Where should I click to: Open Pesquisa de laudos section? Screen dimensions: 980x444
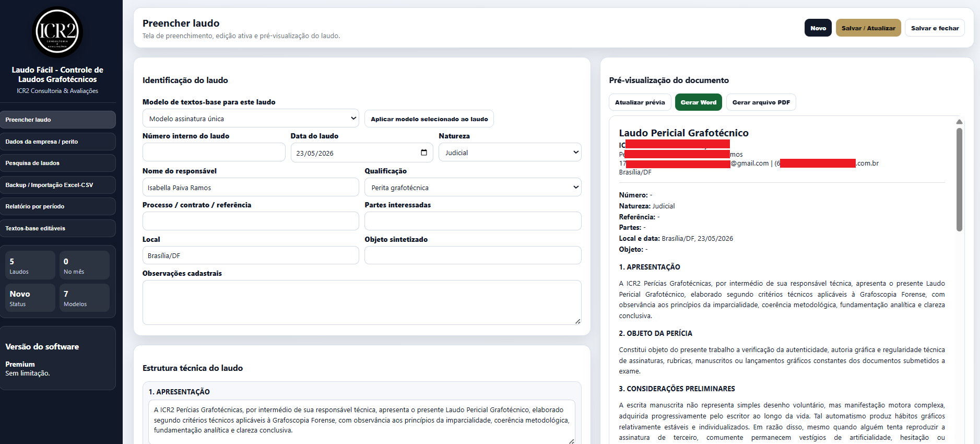58,163
